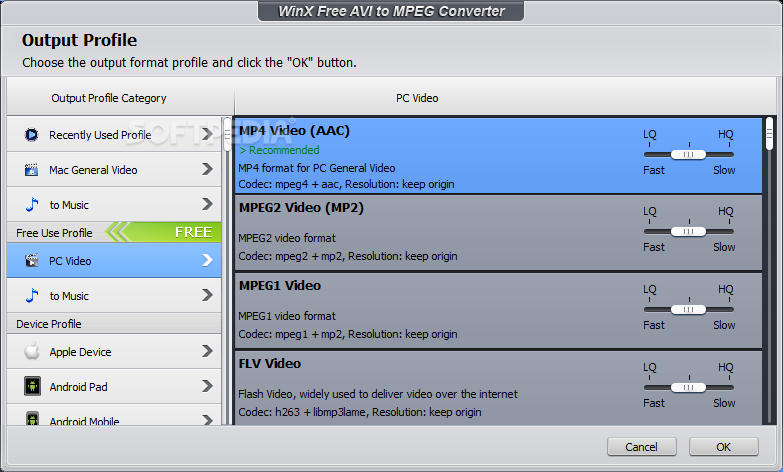Click the PC Video row chevron
Viewport: 783px width, 472px height.
click(207, 260)
